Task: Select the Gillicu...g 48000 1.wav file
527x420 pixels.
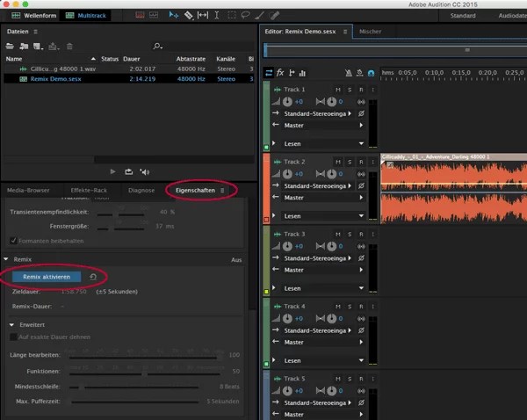Action: 129,69
